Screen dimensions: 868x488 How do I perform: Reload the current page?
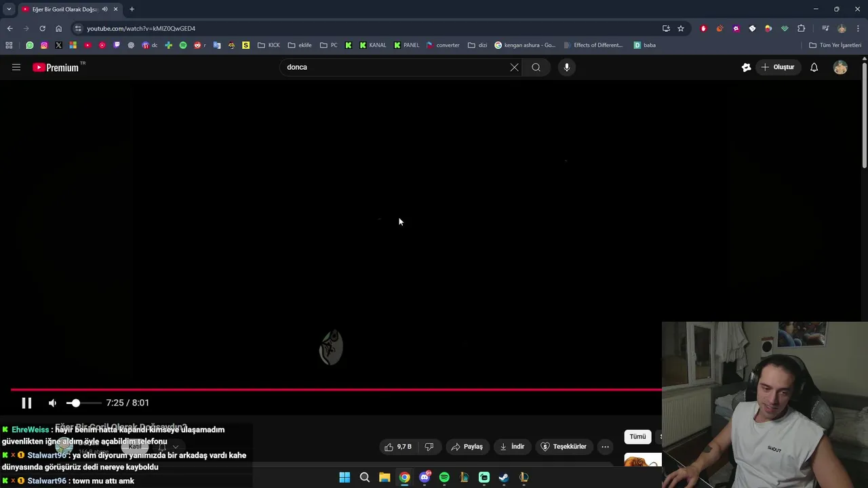pos(42,28)
